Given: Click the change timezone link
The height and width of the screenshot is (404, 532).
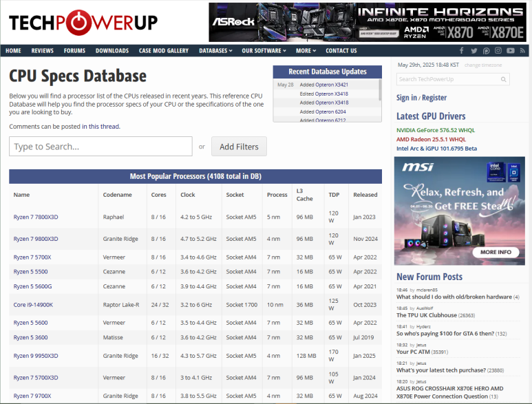Looking at the screenshot, I should (x=483, y=65).
